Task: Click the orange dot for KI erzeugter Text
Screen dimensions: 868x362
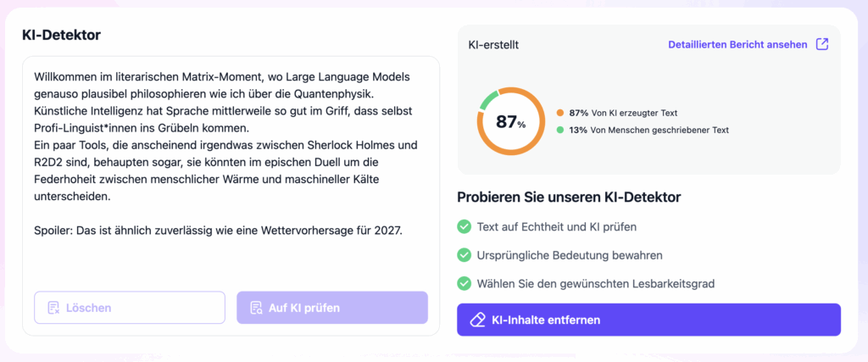Action: 560,113
